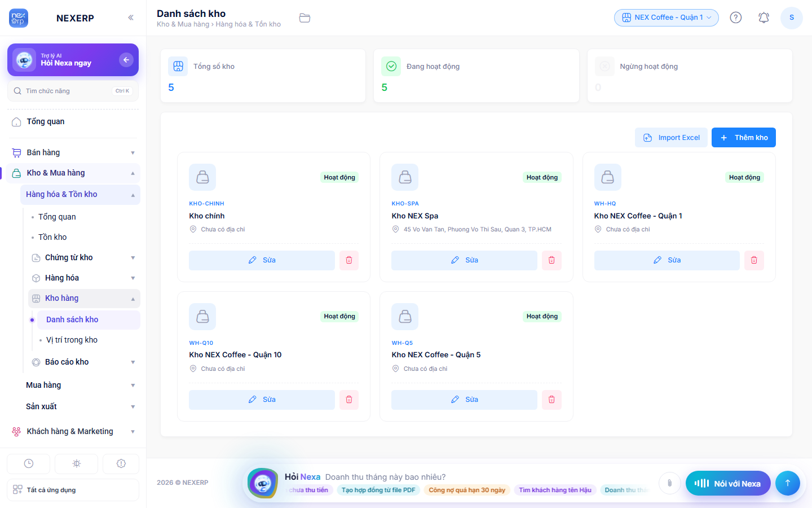Click the Kho & Mua hàng breadcrumb
Viewport: 812px width, 508px height.
(x=183, y=24)
